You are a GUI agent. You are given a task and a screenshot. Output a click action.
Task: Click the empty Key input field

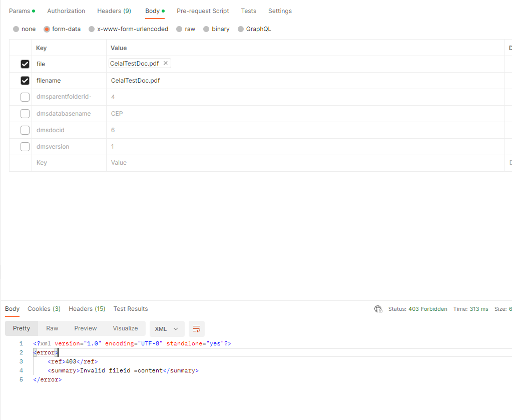point(69,163)
